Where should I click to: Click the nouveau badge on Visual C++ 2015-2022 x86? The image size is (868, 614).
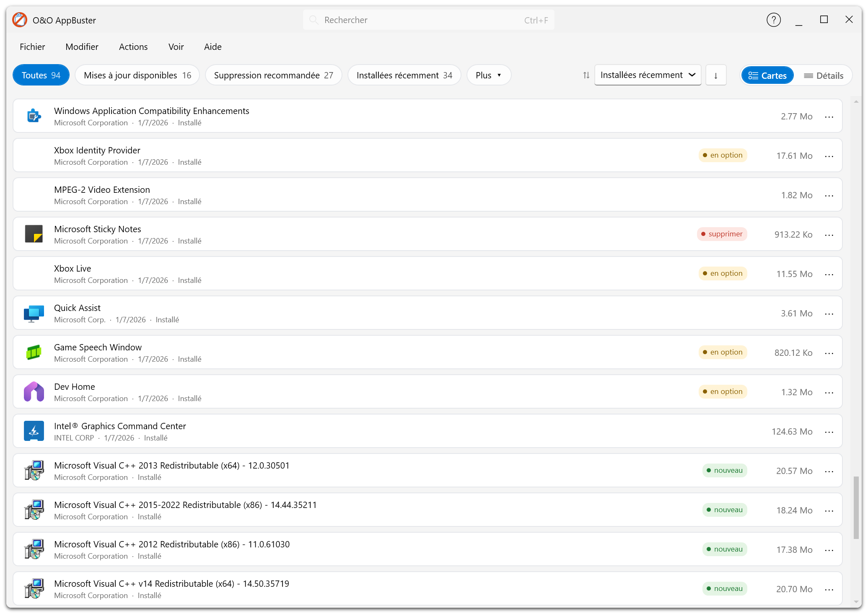(x=725, y=510)
